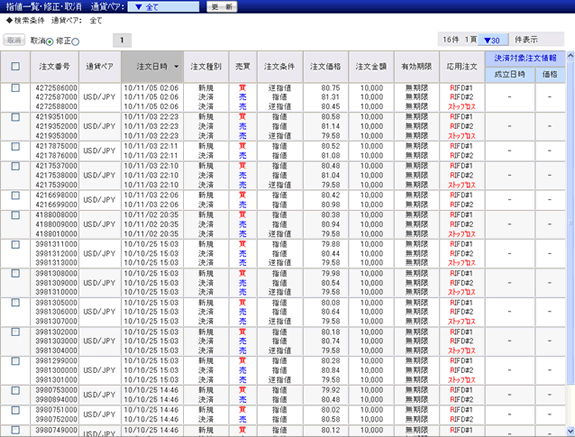Check the box for order 3981308000
This screenshot has width=575, height=437.
15,273
